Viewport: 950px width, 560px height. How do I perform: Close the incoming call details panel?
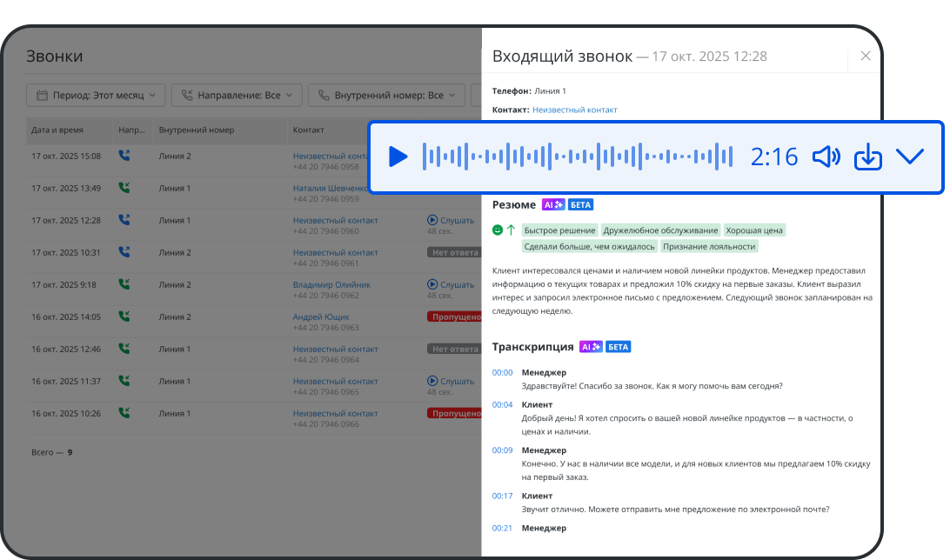pyautogui.click(x=865, y=56)
